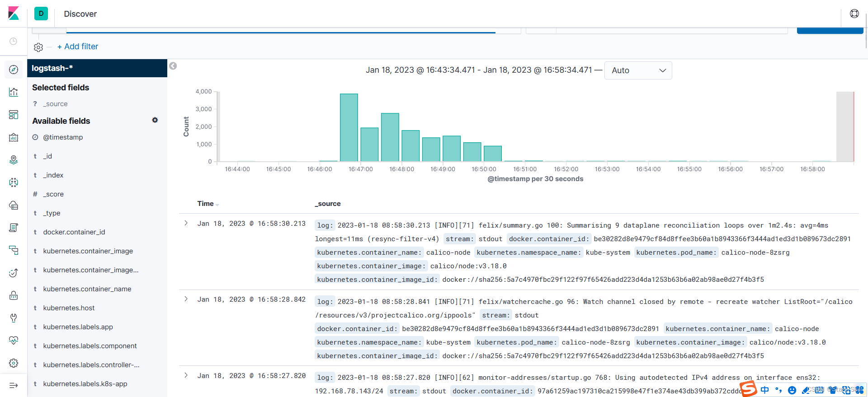The height and width of the screenshot is (397, 868).
Task: Click the green D space avatar
Action: click(41, 14)
